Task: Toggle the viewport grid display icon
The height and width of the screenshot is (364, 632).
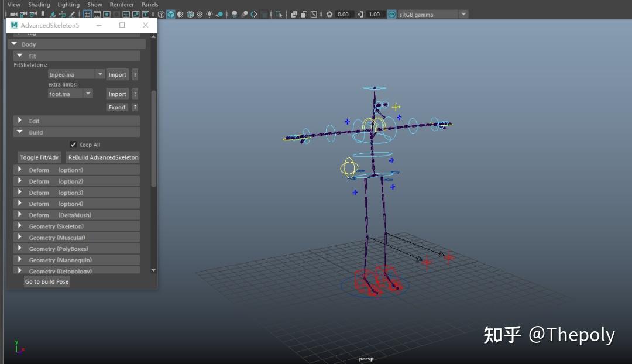Action: pos(87,14)
